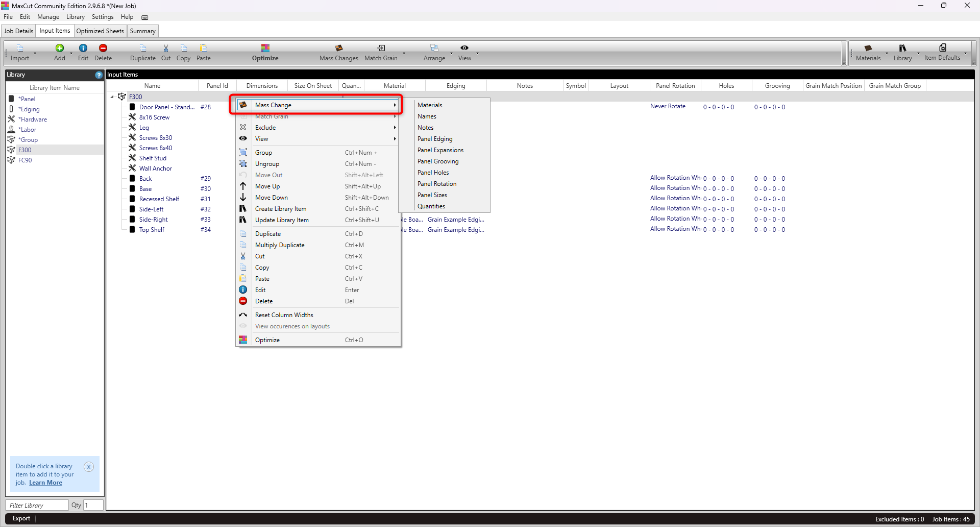
Task: Click the green Add toolbar icon
Action: tap(60, 48)
